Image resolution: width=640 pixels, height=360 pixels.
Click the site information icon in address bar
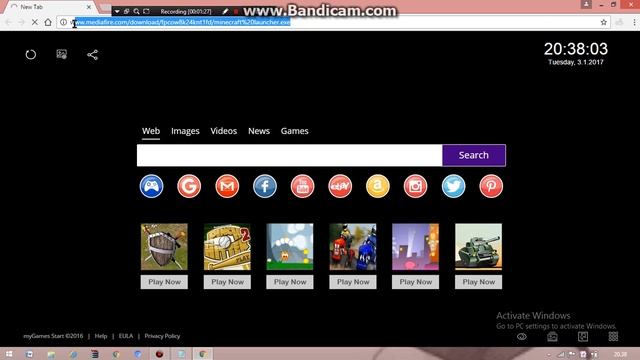64,22
